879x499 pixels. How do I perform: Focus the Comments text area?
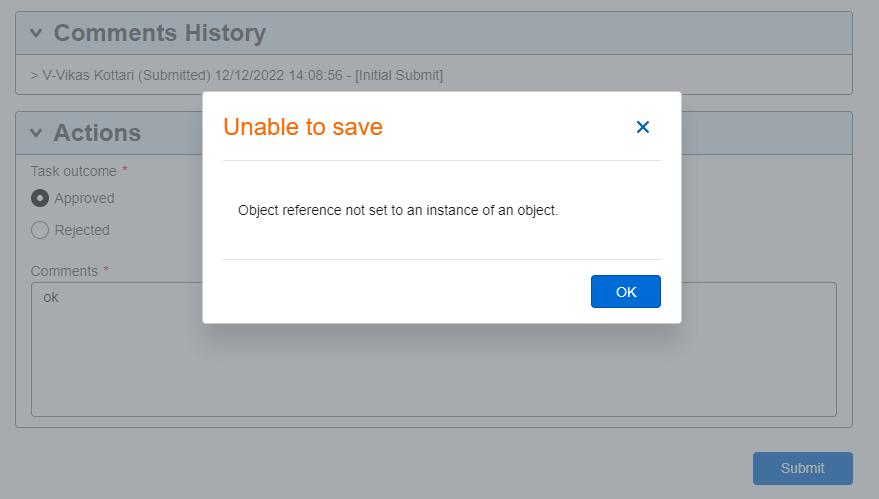click(x=434, y=349)
